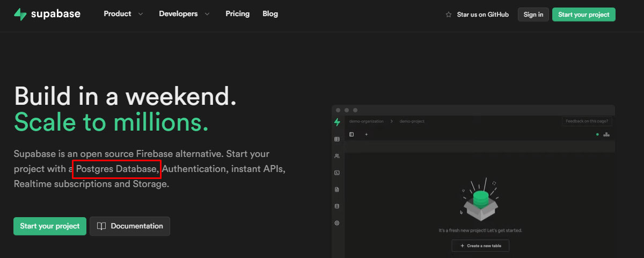
Task: Open the Documentation button
Action: point(130,226)
